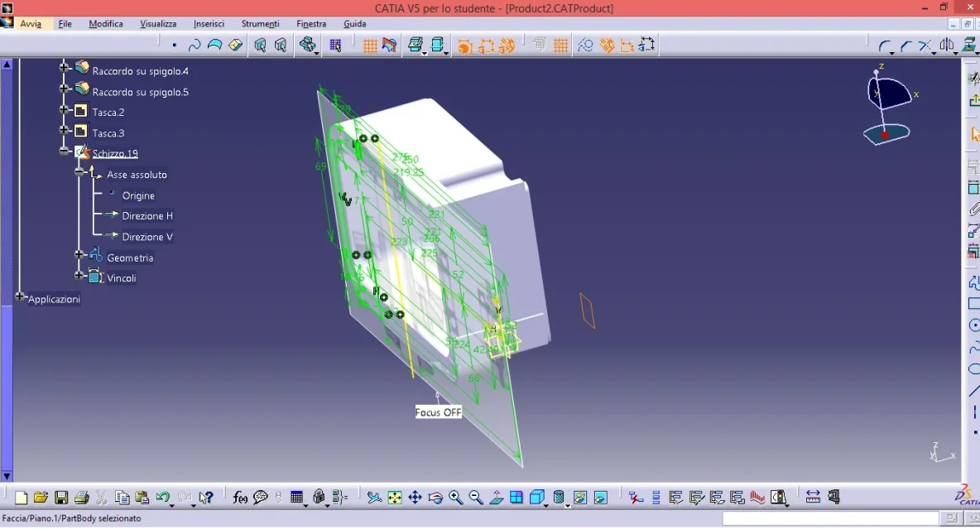Expand the Geometria tree node
980x530 pixels.
coord(79,254)
